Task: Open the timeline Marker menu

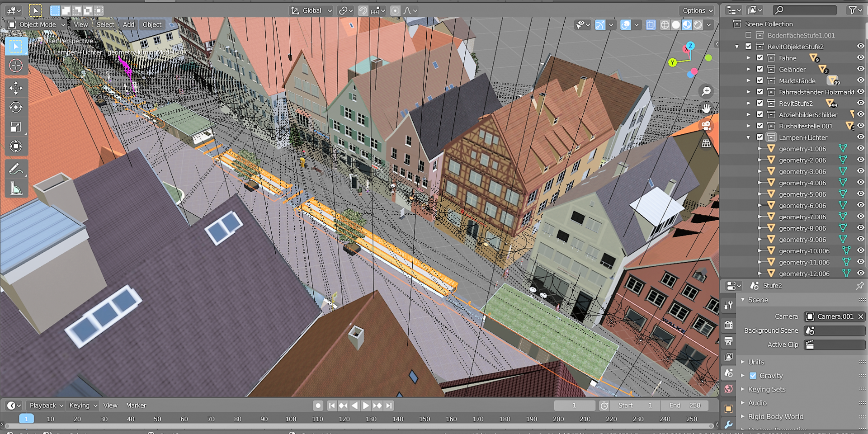Action: [136, 405]
